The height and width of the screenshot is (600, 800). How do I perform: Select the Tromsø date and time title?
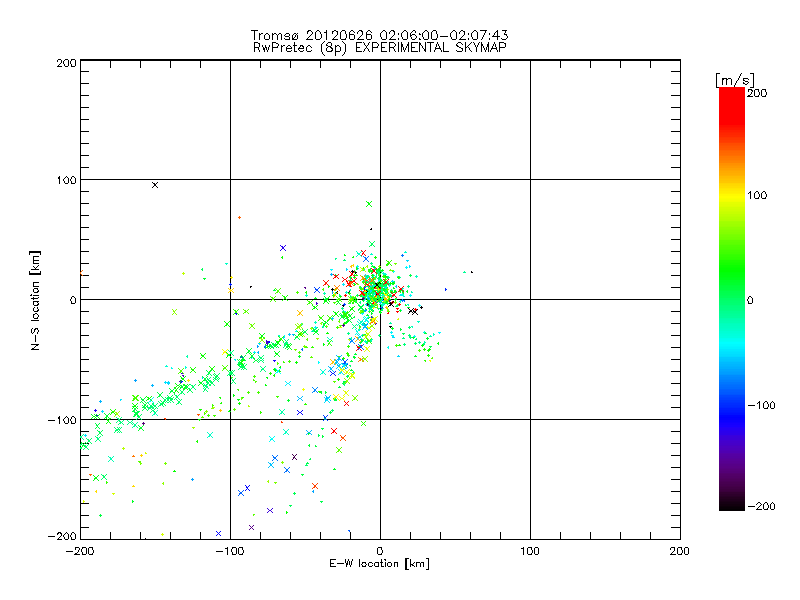click(x=379, y=35)
